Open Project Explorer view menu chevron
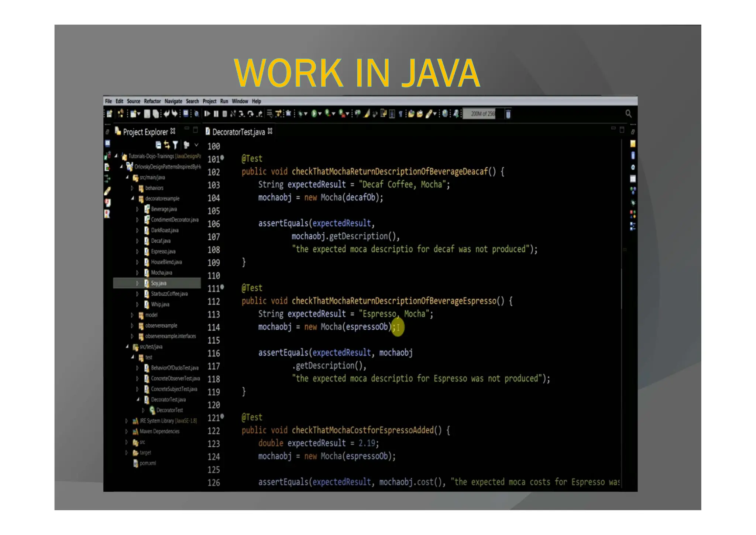Screen dimensions: 756x535 pos(196,145)
